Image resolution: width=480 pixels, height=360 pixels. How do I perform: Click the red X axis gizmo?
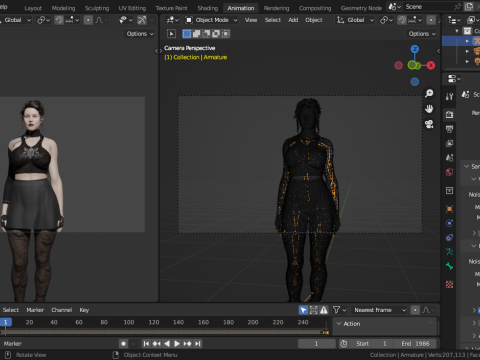pyautogui.click(x=431, y=65)
